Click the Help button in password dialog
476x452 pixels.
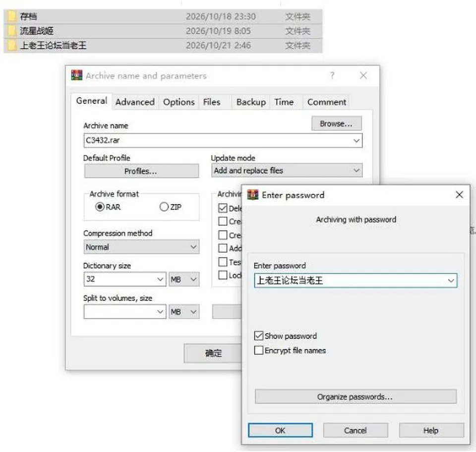pyautogui.click(x=431, y=431)
